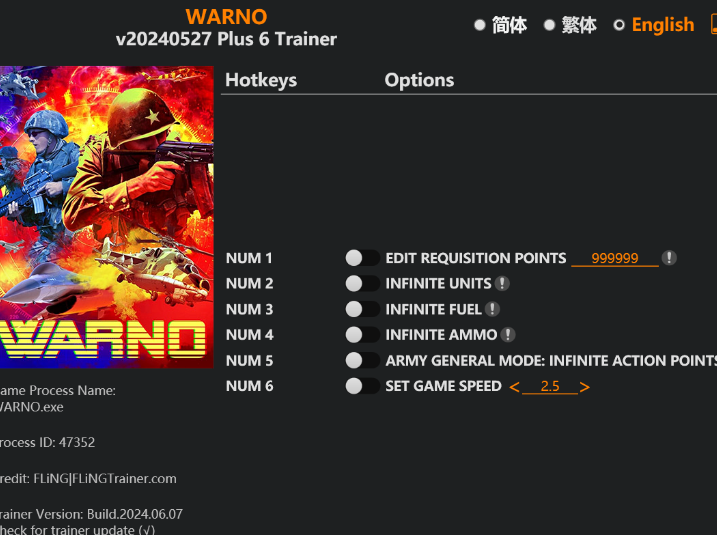Image resolution: width=717 pixels, height=535 pixels.
Task: Increase game speed with right arrow
Action: 584,387
